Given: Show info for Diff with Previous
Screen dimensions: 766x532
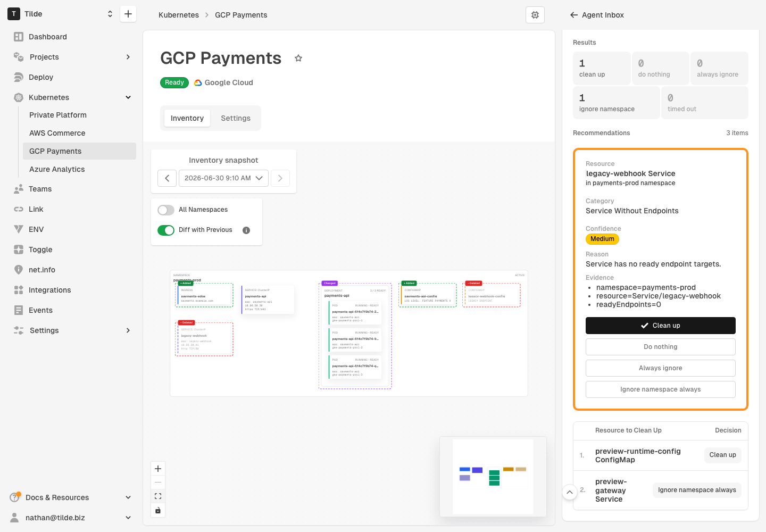Looking at the screenshot, I should 246,230.
